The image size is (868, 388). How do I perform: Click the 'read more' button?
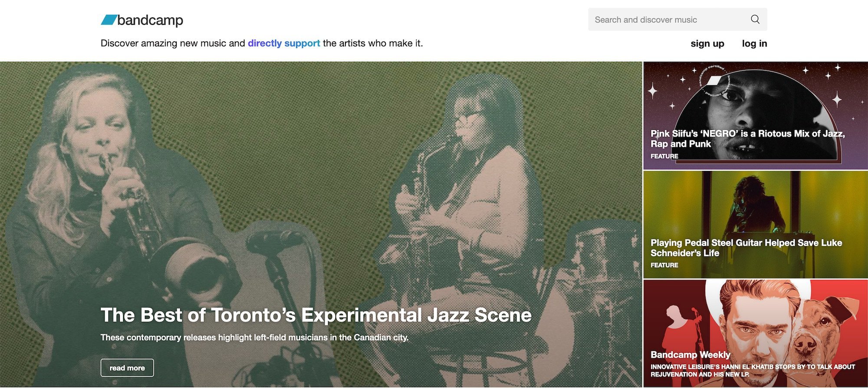127,368
